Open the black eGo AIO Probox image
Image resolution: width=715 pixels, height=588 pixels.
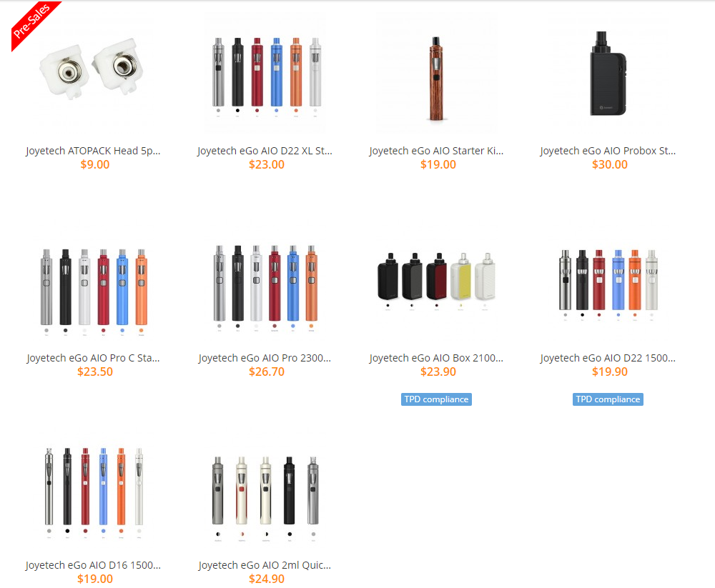[x=608, y=73]
